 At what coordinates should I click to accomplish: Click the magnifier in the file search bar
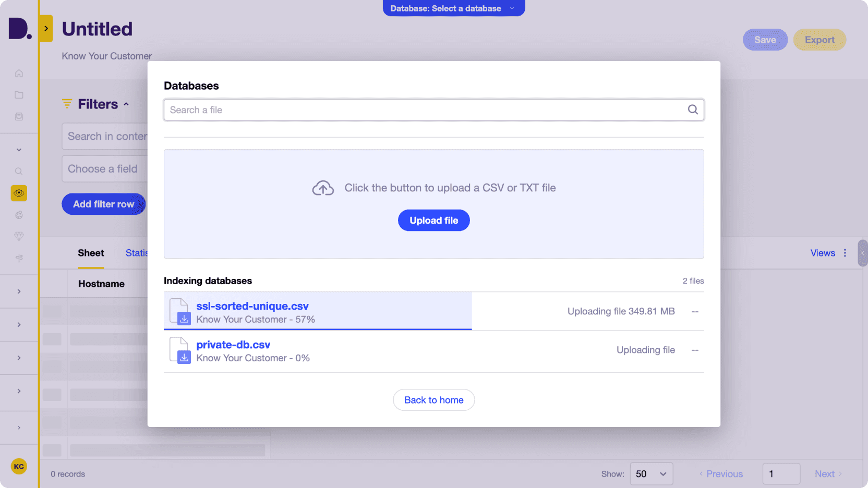coord(693,109)
